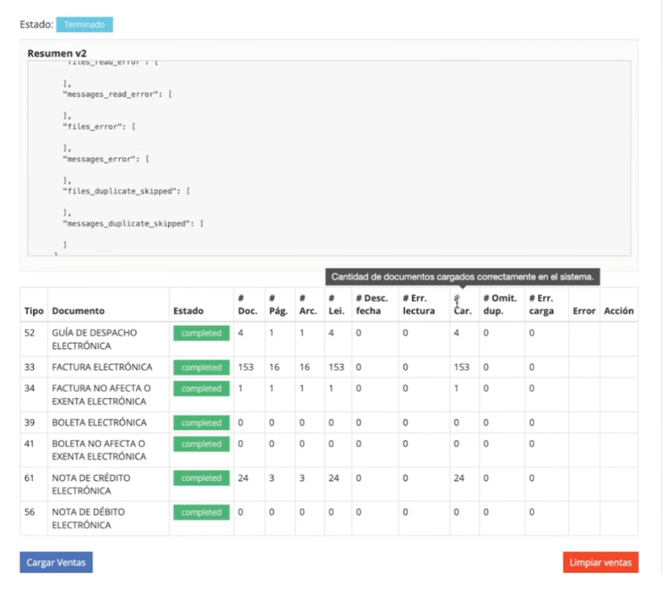Click the '# Omit. dup.' column header
The image size is (670, 589).
(x=500, y=304)
